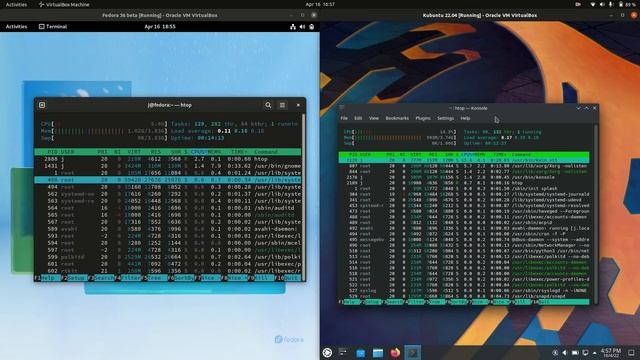This screenshot has width=640, height=360.
Task: Select /sbin/init splash row in Konsole
Action: (x=464, y=189)
